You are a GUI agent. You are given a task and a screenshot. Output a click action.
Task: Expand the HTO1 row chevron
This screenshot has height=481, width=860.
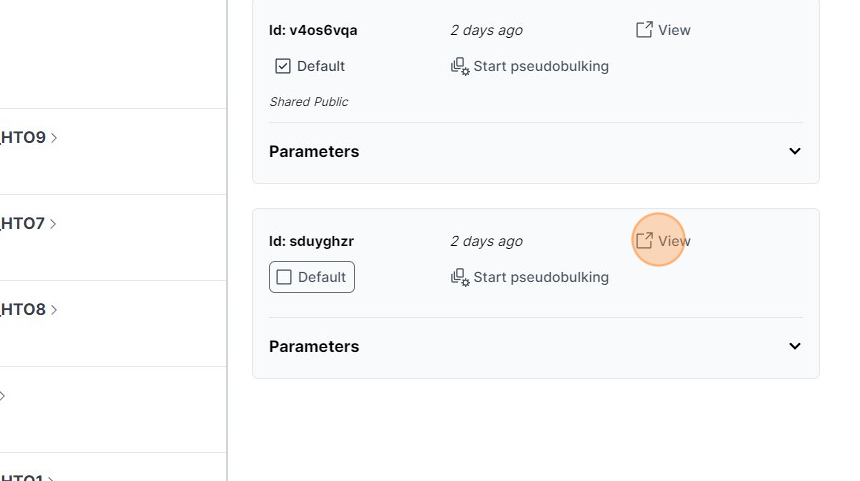51,477
